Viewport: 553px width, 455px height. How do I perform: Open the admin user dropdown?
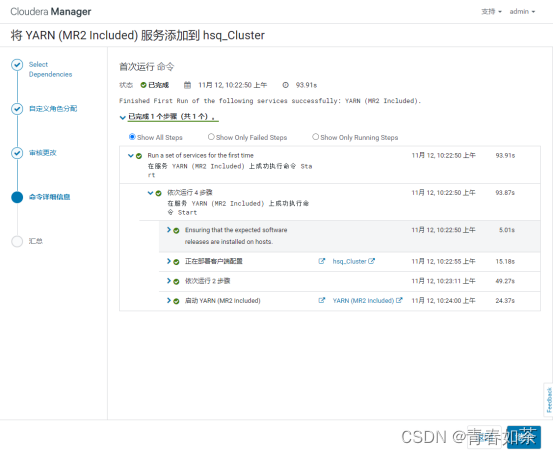pos(522,12)
